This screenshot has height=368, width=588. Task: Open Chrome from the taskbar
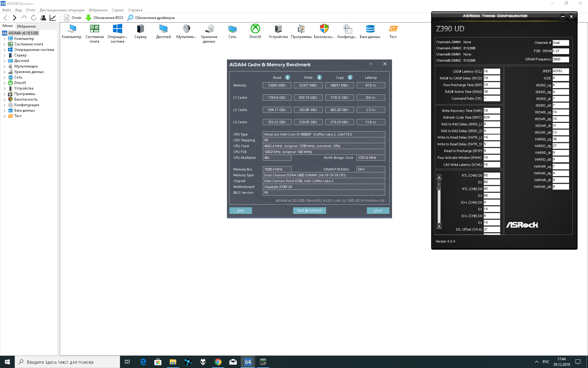218,362
